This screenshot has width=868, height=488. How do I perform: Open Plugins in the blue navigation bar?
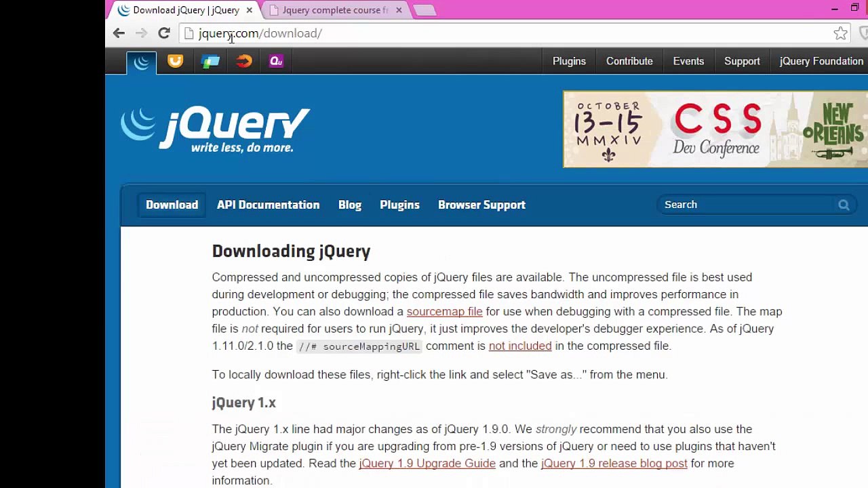click(399, 205)
